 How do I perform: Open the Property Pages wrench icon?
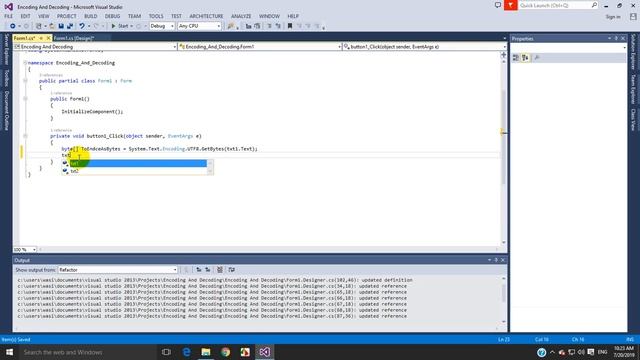537,58
